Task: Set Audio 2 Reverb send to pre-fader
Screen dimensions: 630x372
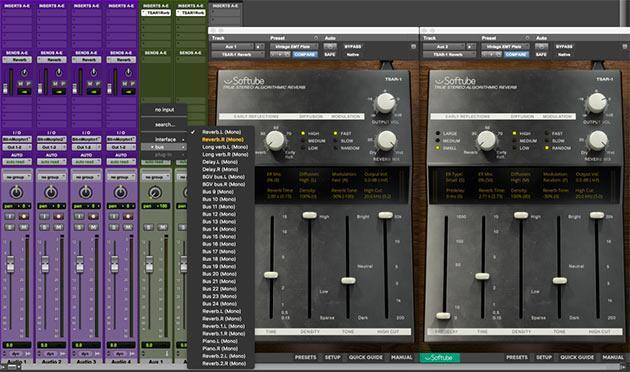Action: coord(63,83)
